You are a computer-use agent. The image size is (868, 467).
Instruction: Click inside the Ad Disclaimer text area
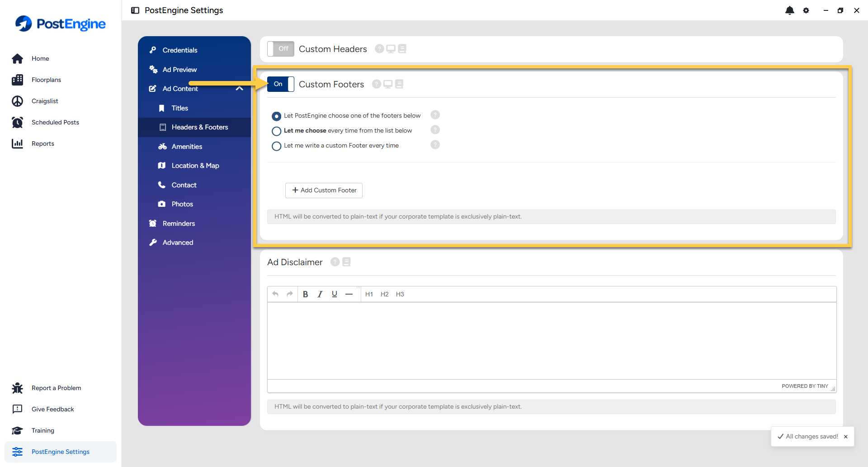(552, 341)
